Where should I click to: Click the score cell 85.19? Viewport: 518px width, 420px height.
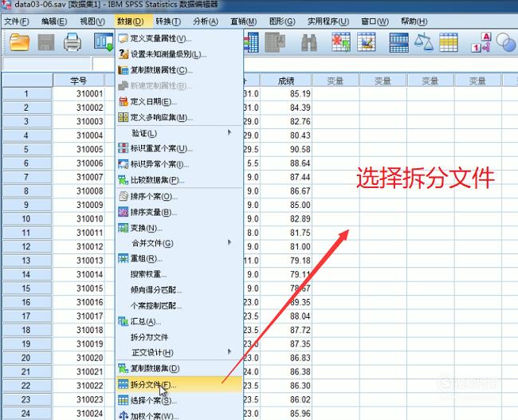(x=286, y=94)
